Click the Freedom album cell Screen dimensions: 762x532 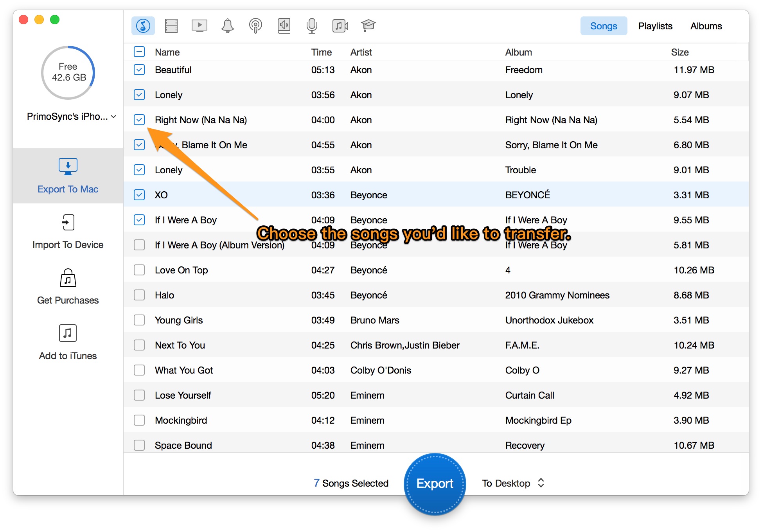(524, 70)
